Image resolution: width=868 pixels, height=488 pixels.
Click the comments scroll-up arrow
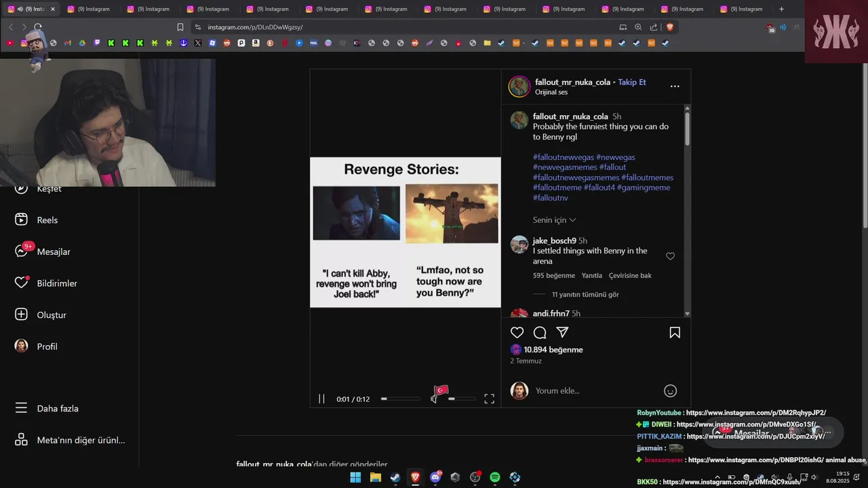click(x=687, y=108)
